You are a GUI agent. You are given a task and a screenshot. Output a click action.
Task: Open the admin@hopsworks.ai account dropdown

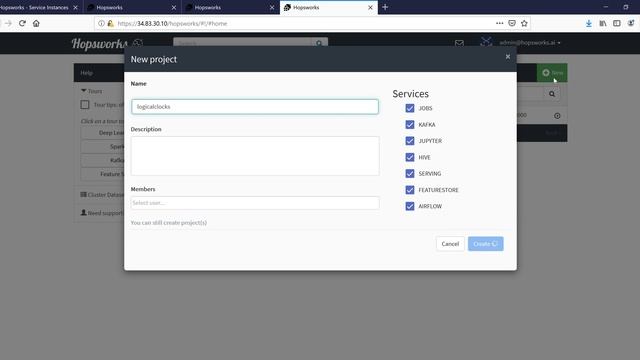(x=530, y=43)
